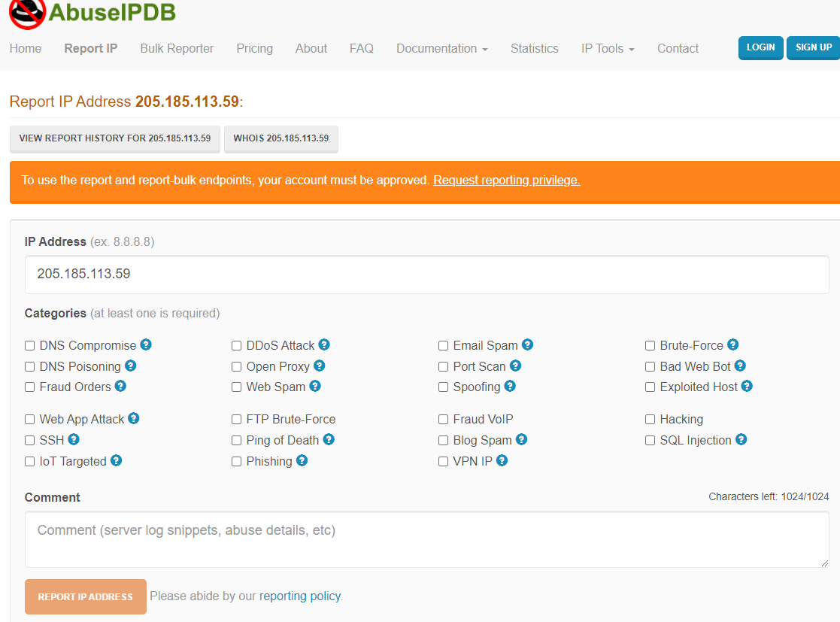Tick the Web App Attack checkbox
This screenshot has width=840, height=622.
coord(30,419)
